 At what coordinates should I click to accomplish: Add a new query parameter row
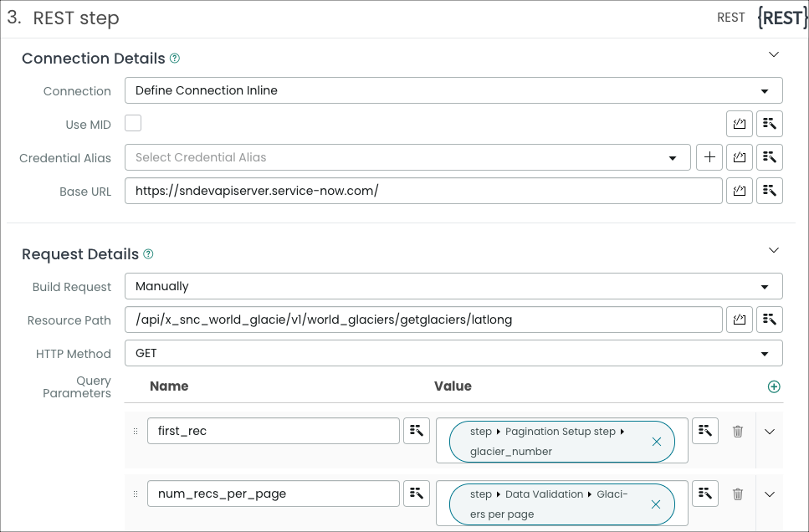click(x=773, y=386)
